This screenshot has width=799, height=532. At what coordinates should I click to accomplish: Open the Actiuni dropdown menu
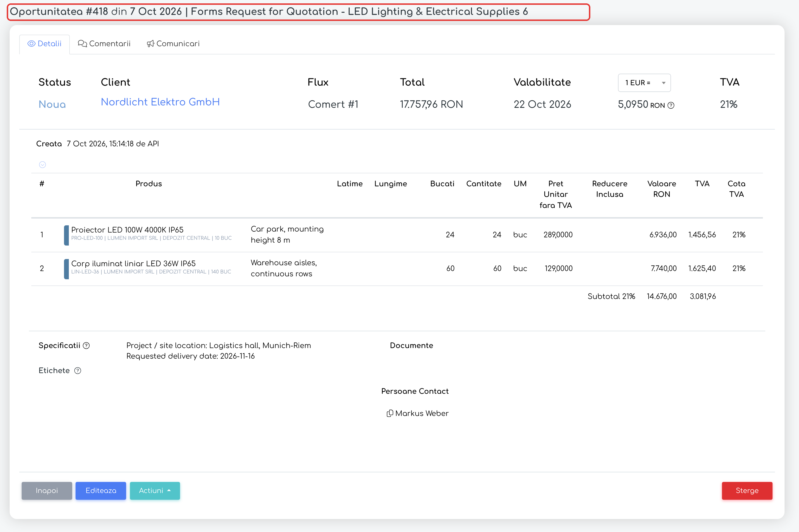click(155, 491)
